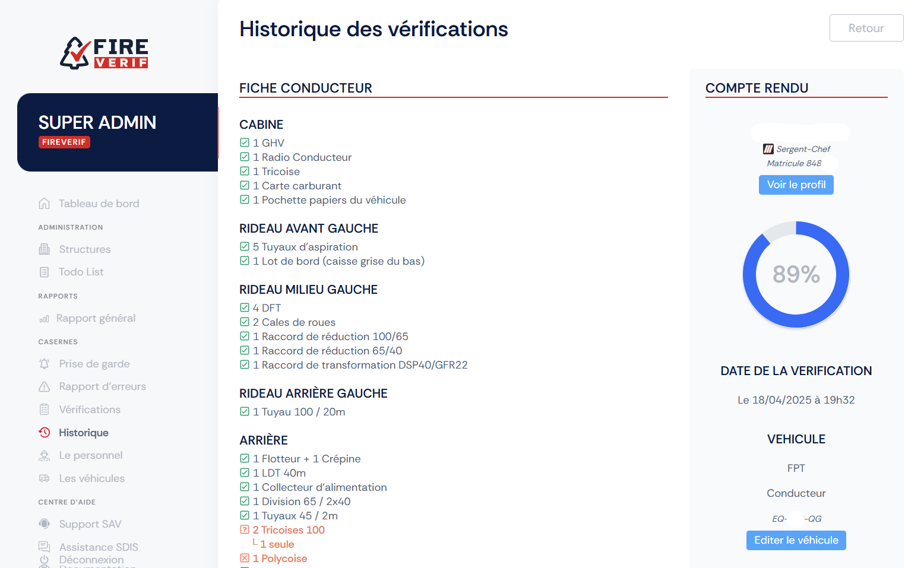Click the Structures building icon
The image size is (924, 568).
click(x=45, y=249)
